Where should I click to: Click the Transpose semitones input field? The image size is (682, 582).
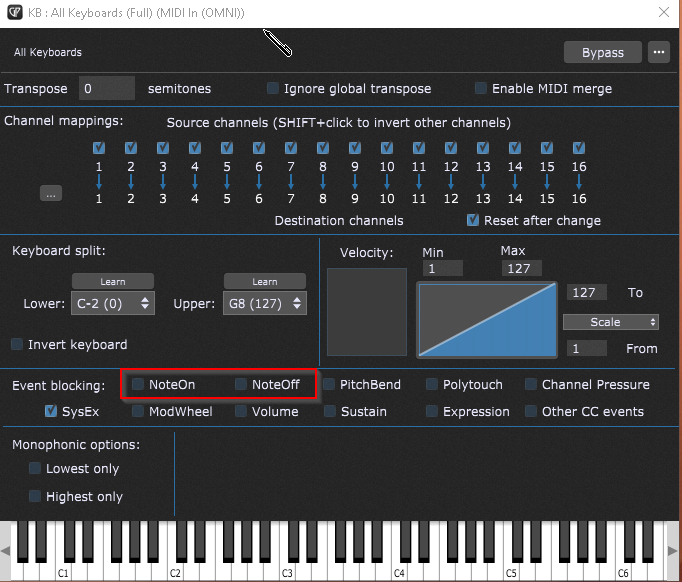point(106,89)
